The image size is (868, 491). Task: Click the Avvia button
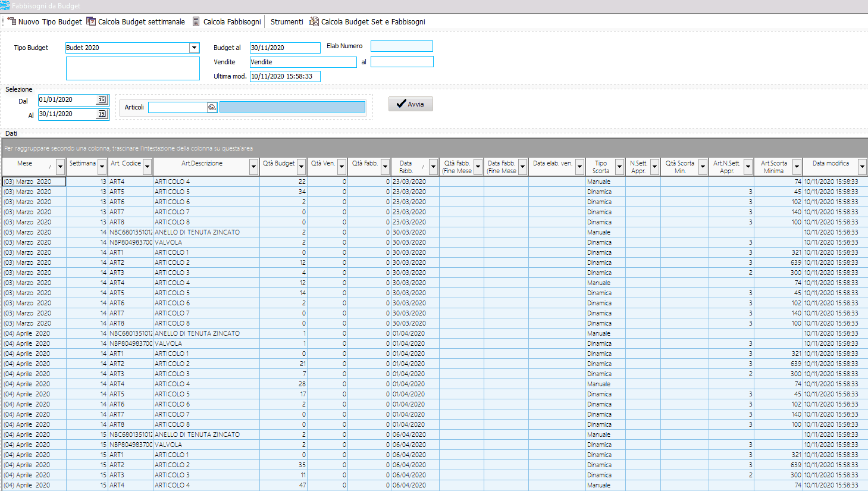pyautogui.click(x=411, y=104)
